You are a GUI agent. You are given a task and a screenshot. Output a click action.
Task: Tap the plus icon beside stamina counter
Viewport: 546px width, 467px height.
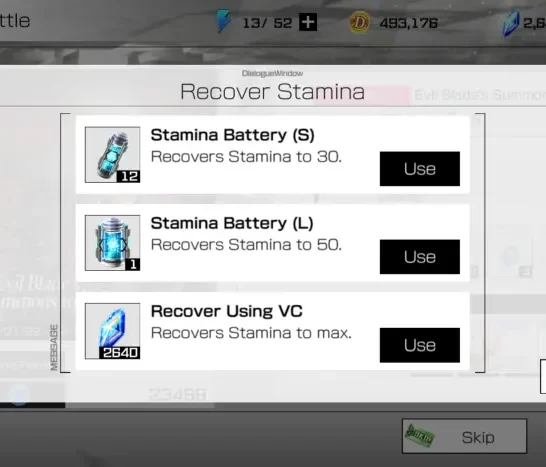[x=308, y=22]
